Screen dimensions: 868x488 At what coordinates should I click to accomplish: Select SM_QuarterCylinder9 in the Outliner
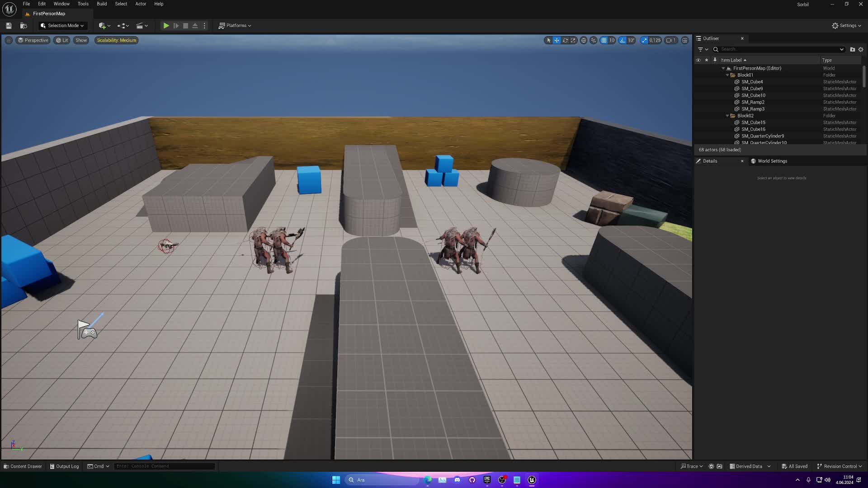[763, 136]
